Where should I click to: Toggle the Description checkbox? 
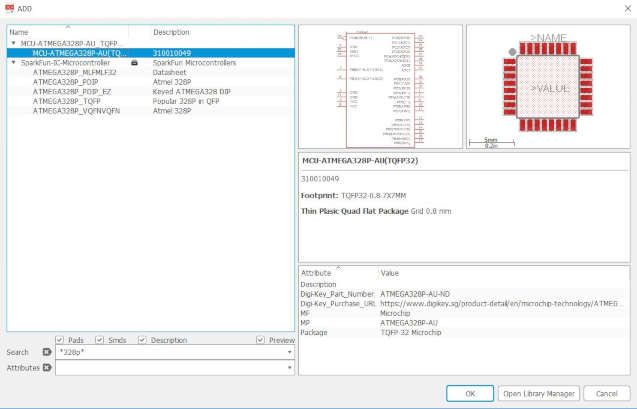tap(142, 340)
